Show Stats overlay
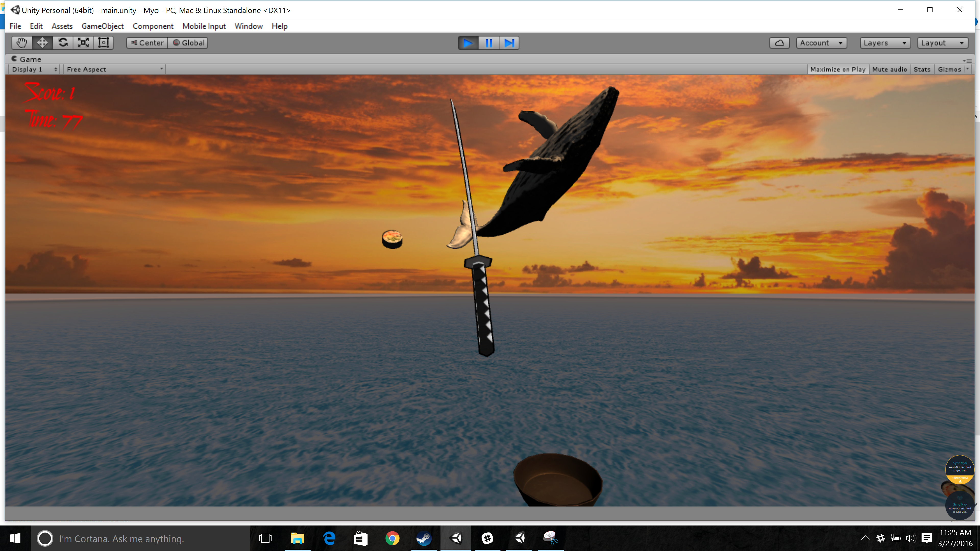980x551 pixels. 922,69
